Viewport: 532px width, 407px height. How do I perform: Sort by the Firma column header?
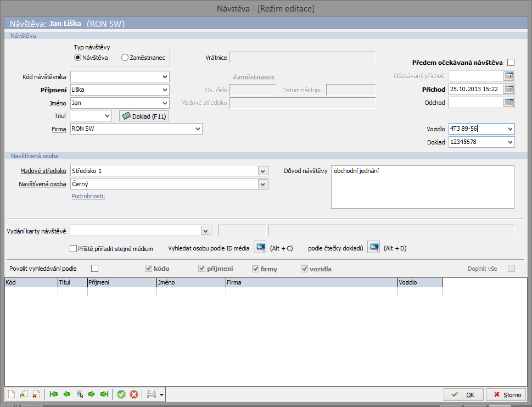[312, 282]
